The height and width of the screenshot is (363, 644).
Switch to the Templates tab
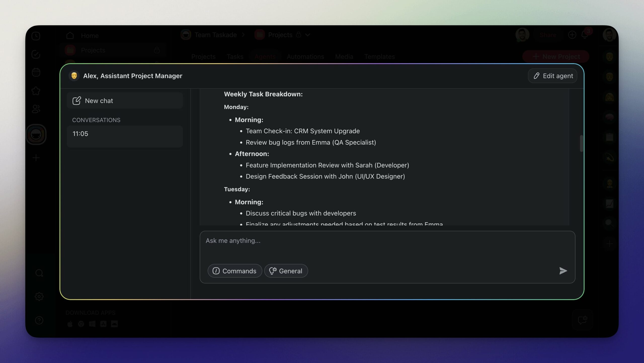tap(379, 57)
